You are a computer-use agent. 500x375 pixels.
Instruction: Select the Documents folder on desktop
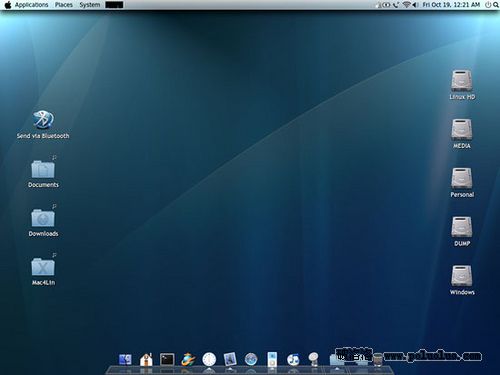(x=43, y=173)
